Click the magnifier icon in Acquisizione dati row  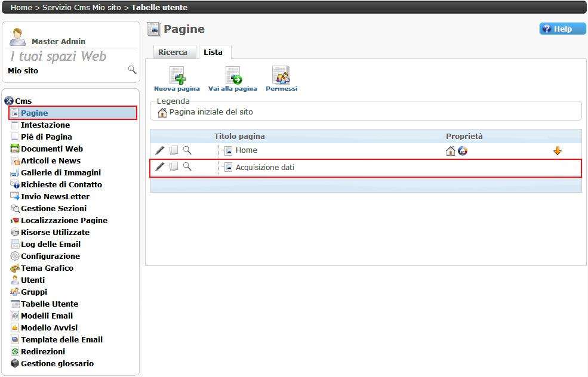coord(187,167)
